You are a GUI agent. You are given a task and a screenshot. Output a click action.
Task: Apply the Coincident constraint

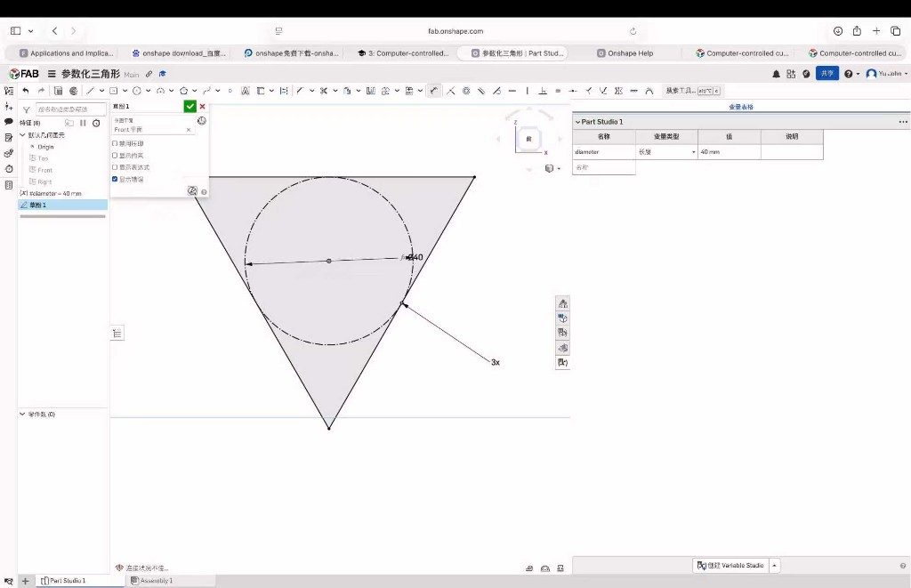click(451, 91)
